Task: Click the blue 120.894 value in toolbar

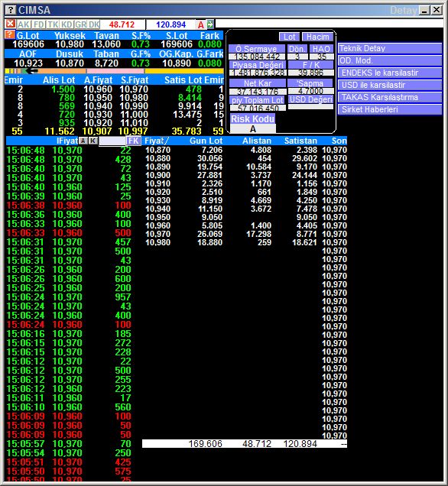Action: click(x=170, y=24)
